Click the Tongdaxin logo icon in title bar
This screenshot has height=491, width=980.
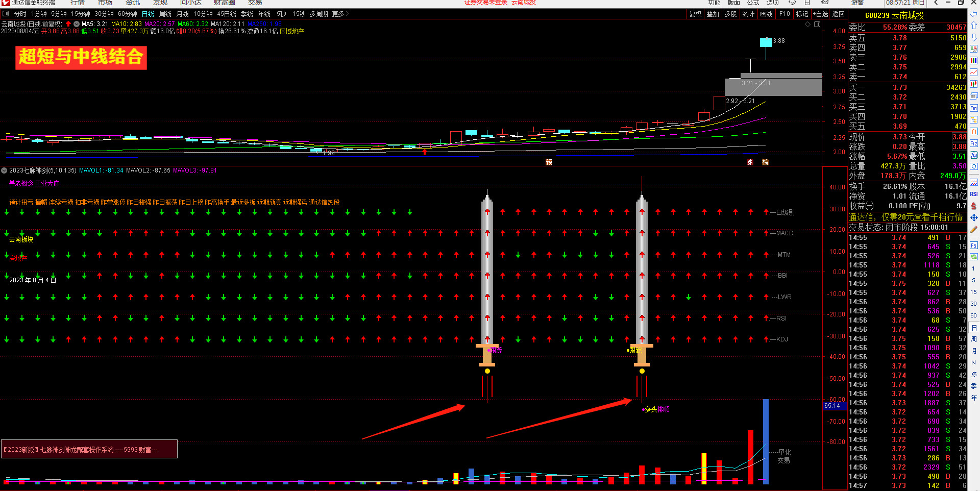pyautogui.click(x=6, y=3)
